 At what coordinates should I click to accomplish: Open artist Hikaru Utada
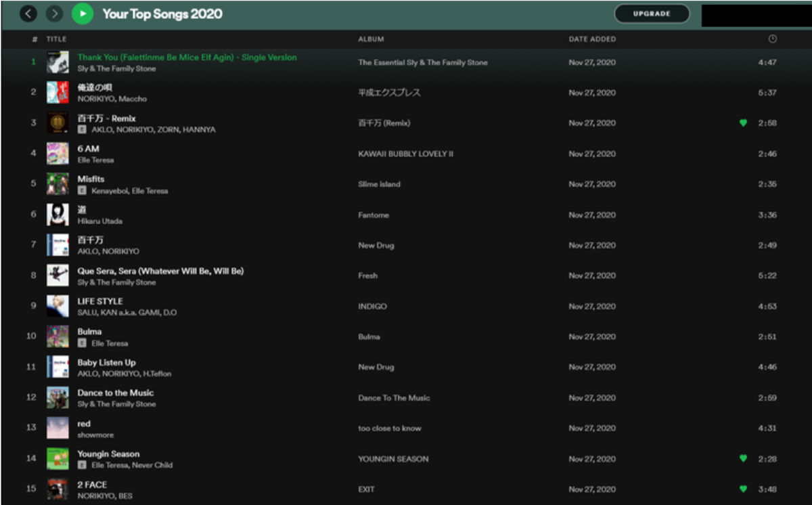pos(99,221)
